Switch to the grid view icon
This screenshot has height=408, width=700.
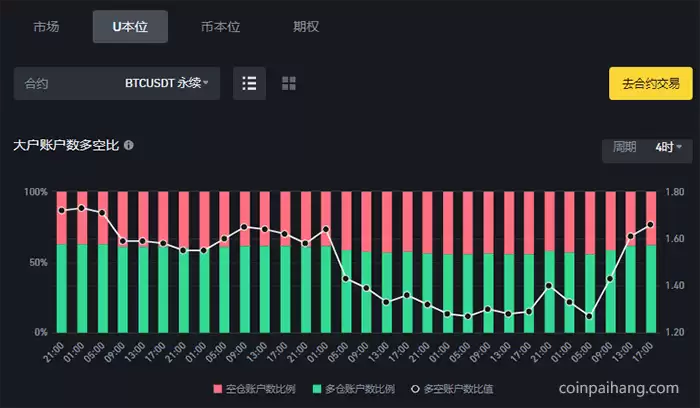pos(288,83)
